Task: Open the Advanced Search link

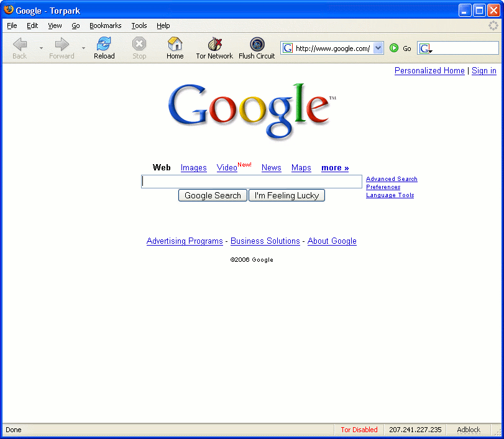Action: coord(392,179)
